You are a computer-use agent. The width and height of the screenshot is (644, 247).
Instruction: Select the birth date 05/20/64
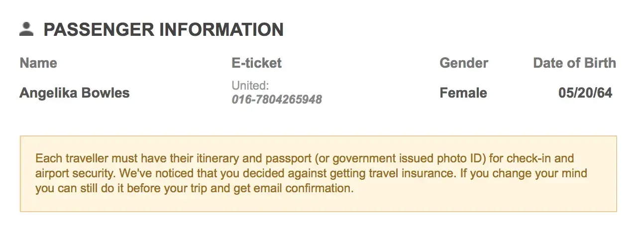click(585, 93)
